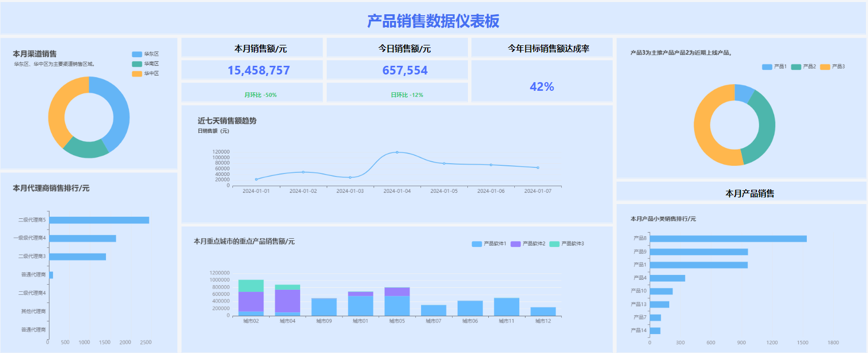Click the 本月销售额 value 15,458,757
The width and height of the screenshot is (868, 353).
tap(258, 70)
